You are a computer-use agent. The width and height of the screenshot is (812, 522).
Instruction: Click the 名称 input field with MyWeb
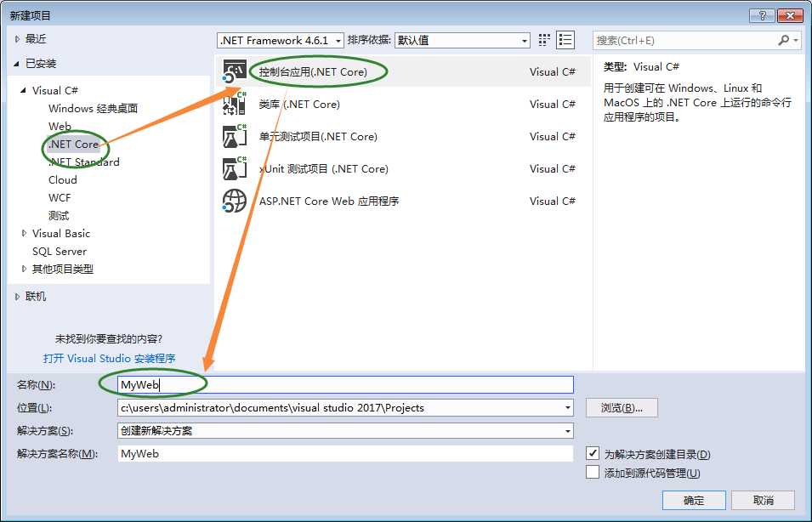(345, 385)
